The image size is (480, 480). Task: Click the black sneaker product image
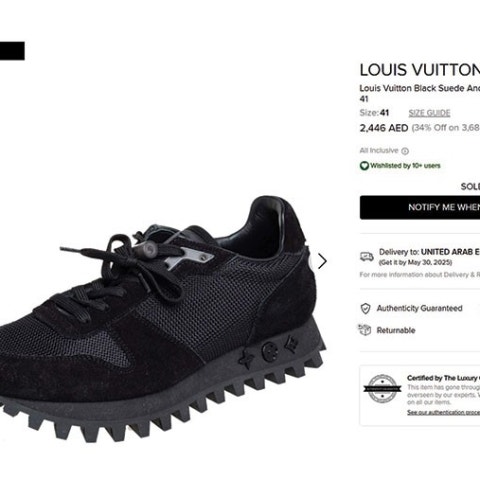click(x=158, y=318)
